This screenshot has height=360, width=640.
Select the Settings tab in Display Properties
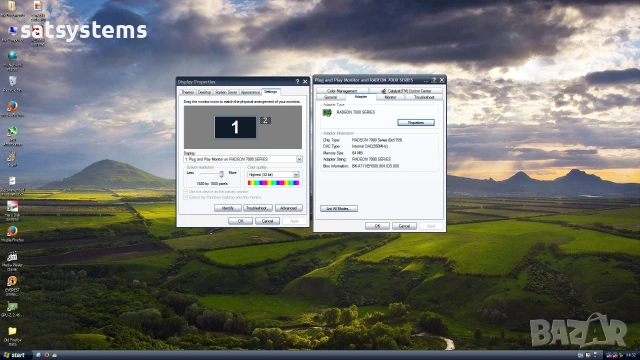271,91
